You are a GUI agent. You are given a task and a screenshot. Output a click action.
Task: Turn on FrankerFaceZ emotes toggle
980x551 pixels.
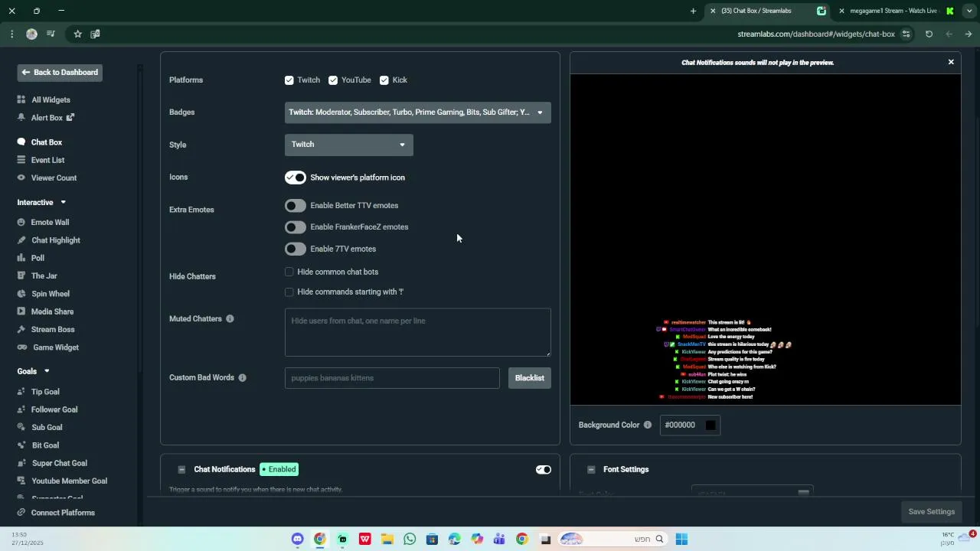[x=296, y=227]
